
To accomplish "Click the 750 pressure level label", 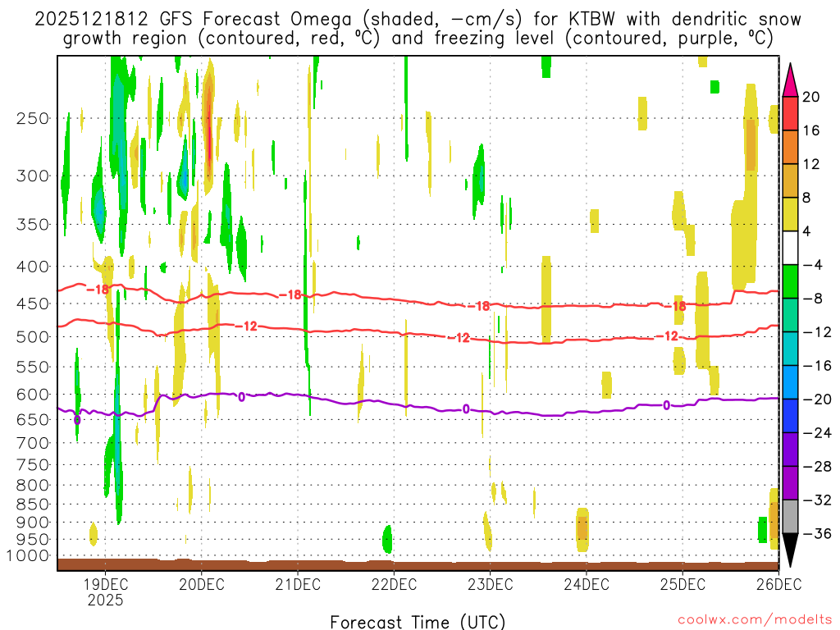I will click(x=33, y=464).
